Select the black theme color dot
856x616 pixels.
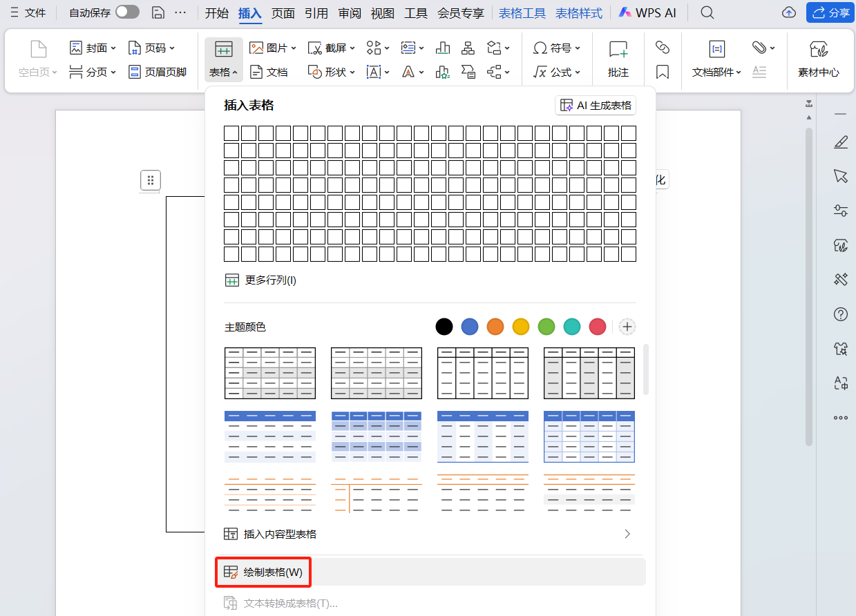tap(444, 326)
